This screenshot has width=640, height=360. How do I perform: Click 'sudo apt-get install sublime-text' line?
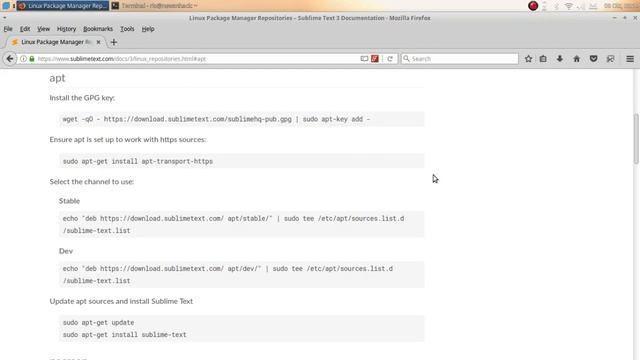(124, 335)
